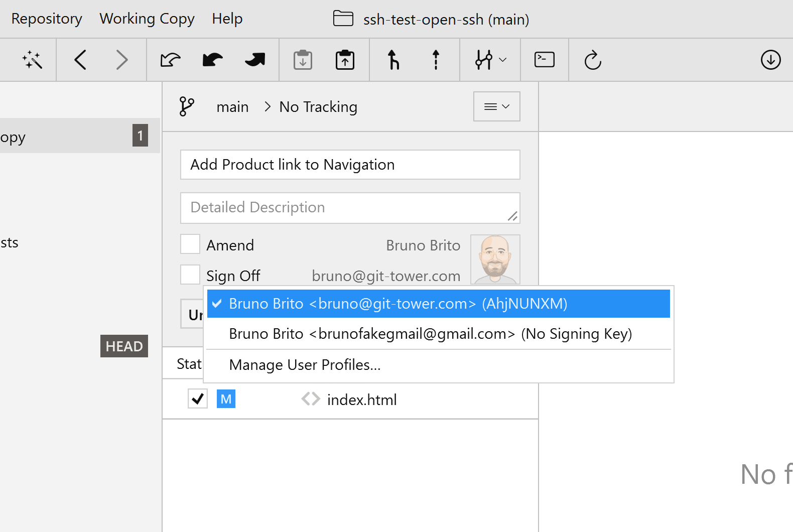
Task: Uncheck the staged index.html checkbox
Action: click(198, 399)
